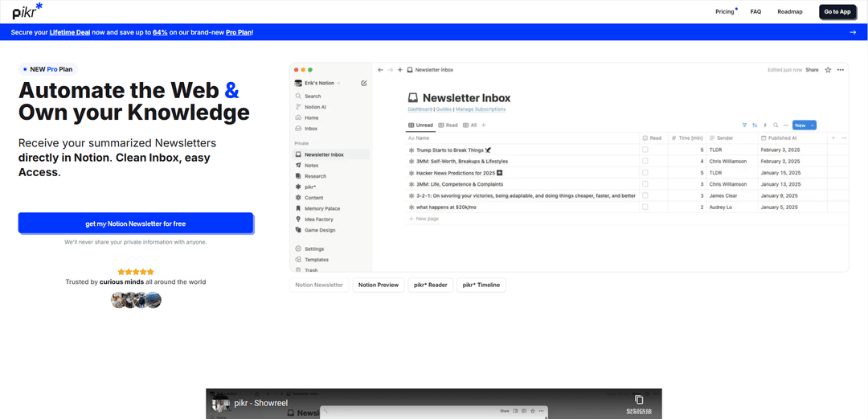Click New page below the table rows
The image size is (868, 419).
pos(424,219)
